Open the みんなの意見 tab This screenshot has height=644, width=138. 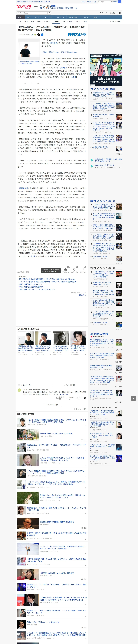point(73,17)
